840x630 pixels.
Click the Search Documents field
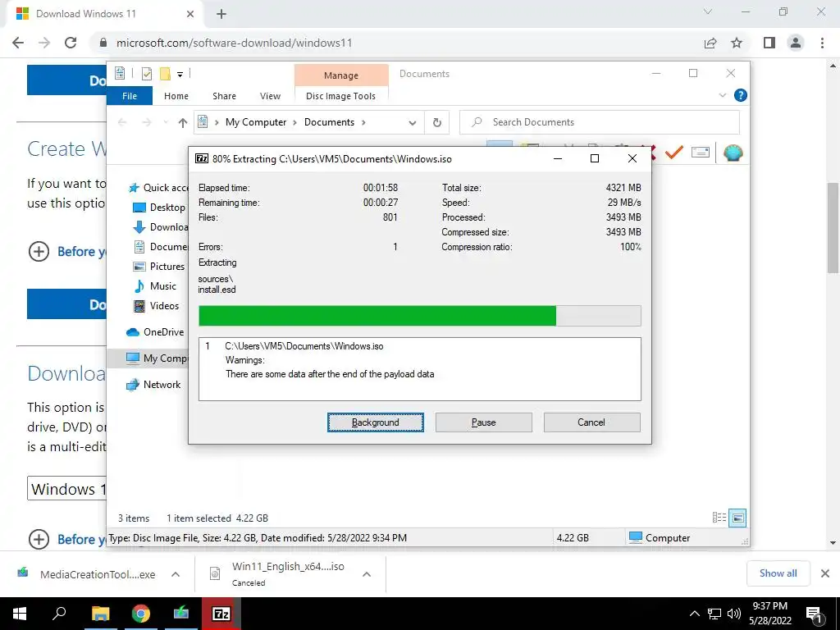(600, 122)
